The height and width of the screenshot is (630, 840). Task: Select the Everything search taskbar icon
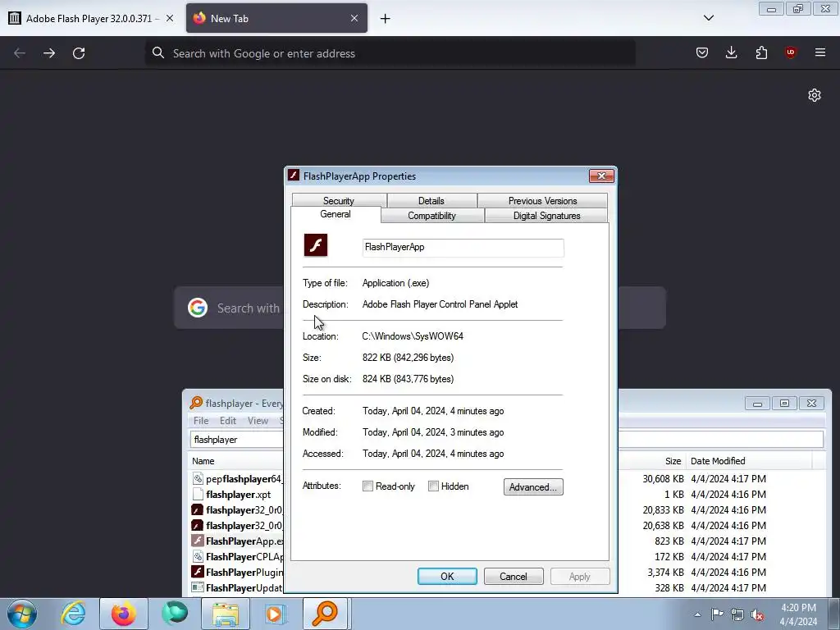[x=326, y=614]
